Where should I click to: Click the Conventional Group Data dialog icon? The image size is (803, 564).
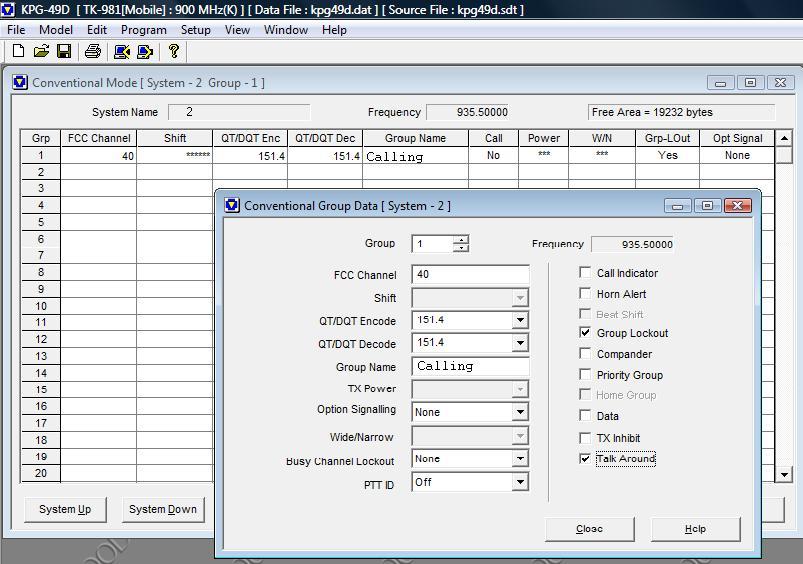(232, 205)
